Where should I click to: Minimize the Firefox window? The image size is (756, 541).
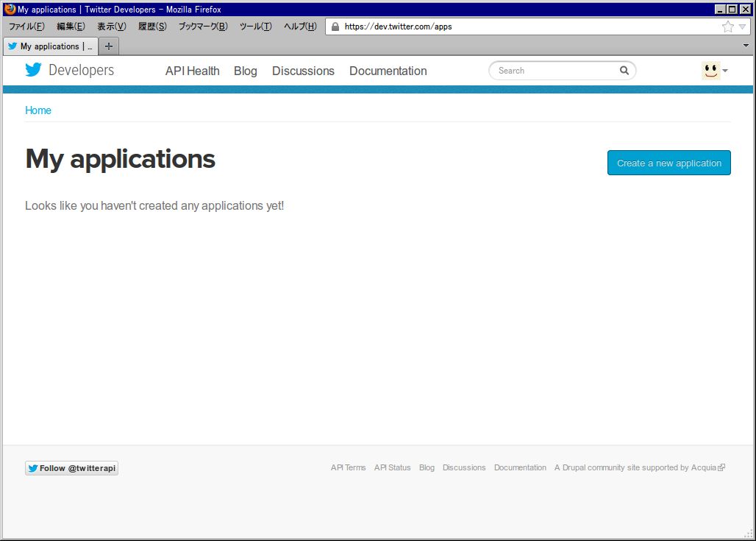[720, 9]
